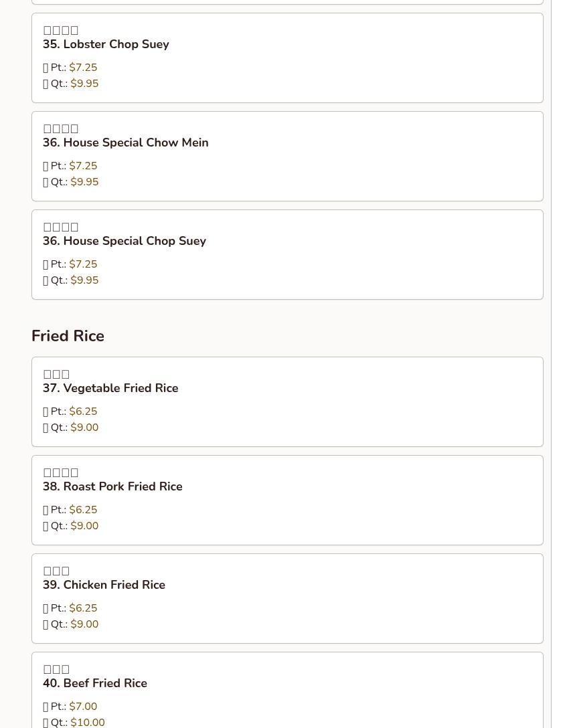Pick House Special Chop Suey quart price

84,280
